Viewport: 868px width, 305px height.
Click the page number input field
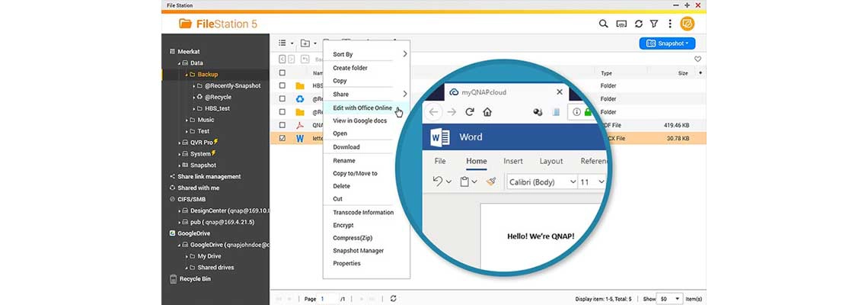[x=327, y=298]
